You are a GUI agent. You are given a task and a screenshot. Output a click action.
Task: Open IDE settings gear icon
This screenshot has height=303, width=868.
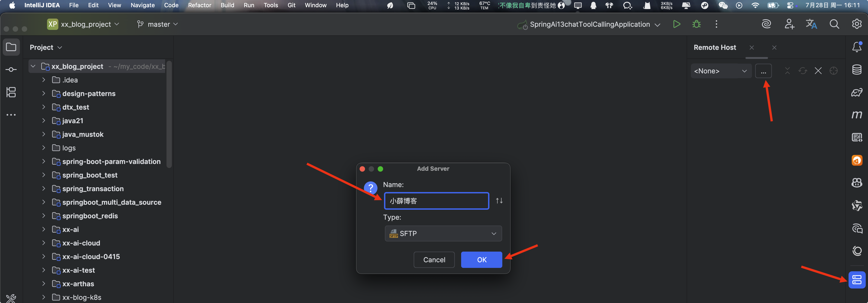856,24
